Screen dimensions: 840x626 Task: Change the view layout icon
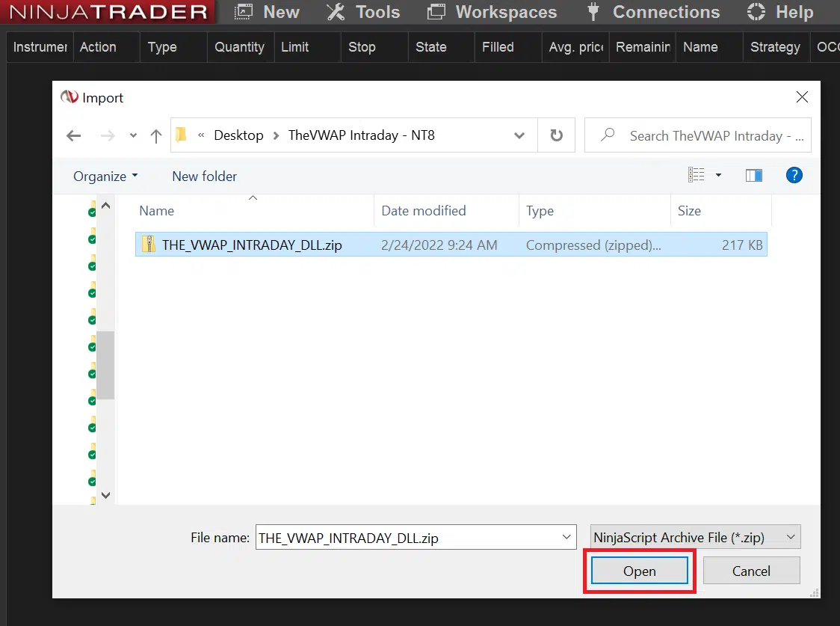tap(696, 175)
